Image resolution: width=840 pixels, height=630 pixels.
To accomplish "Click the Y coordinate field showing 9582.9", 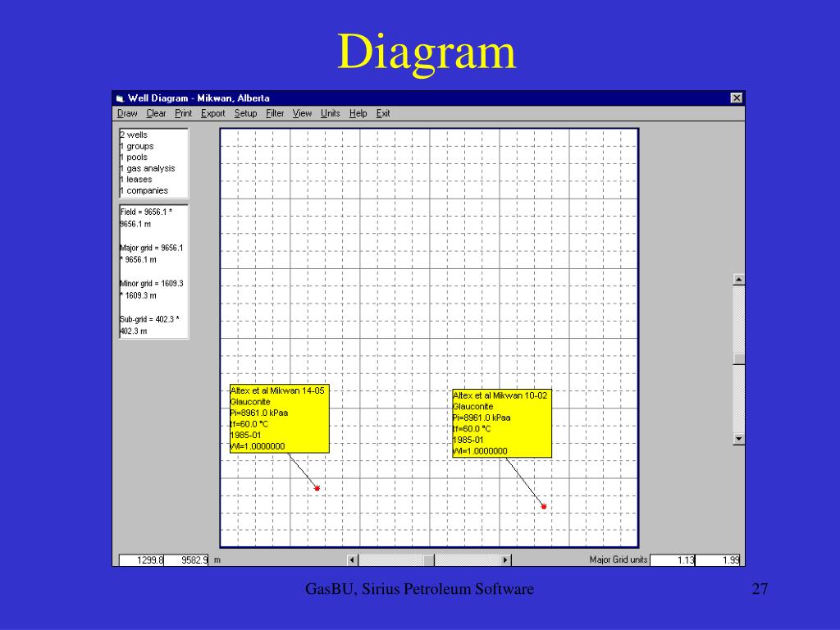I will [186, 560].
